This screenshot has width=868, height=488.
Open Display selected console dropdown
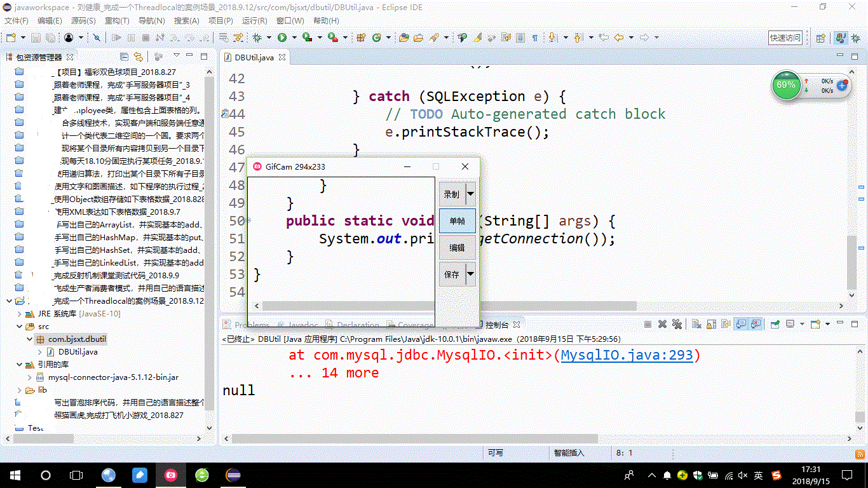click(802, 324)
